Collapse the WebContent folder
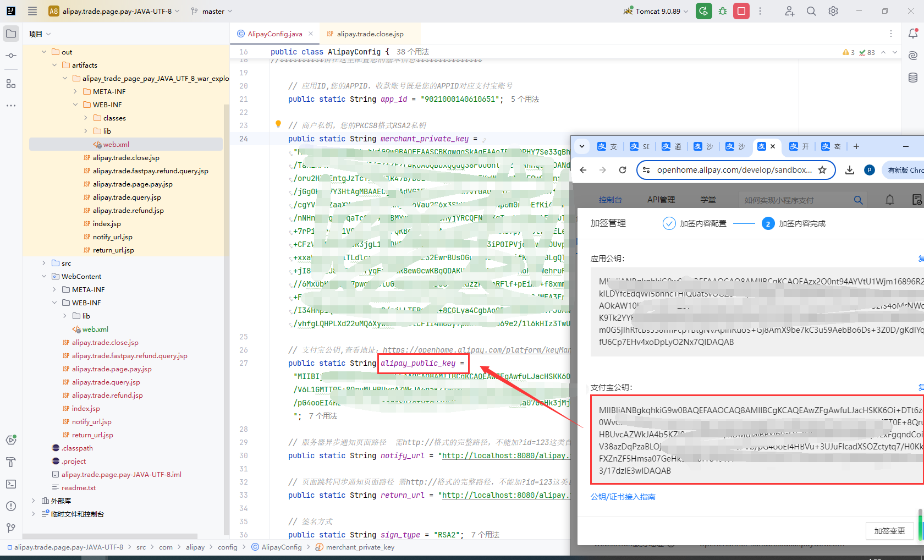 tap(44, 276)
